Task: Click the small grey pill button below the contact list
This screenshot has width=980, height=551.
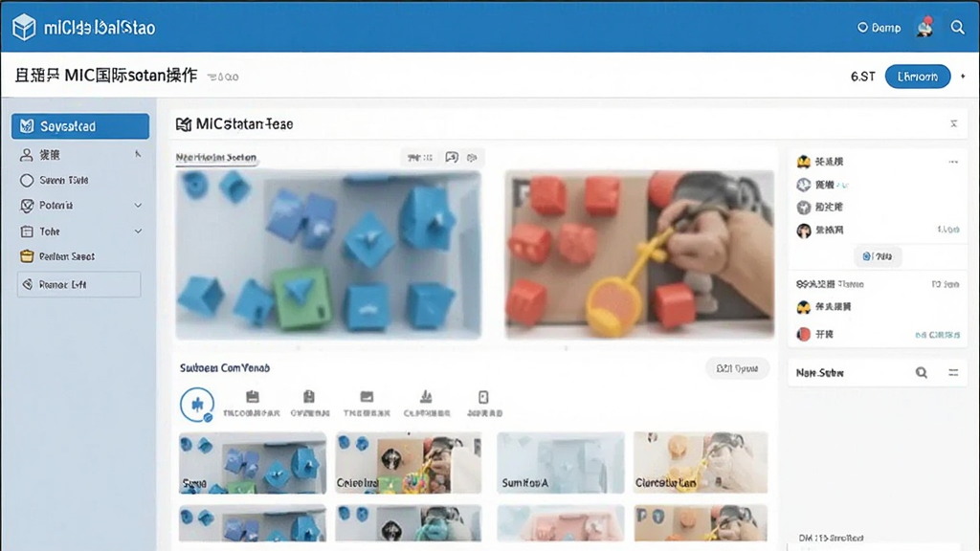Action: 878,256
